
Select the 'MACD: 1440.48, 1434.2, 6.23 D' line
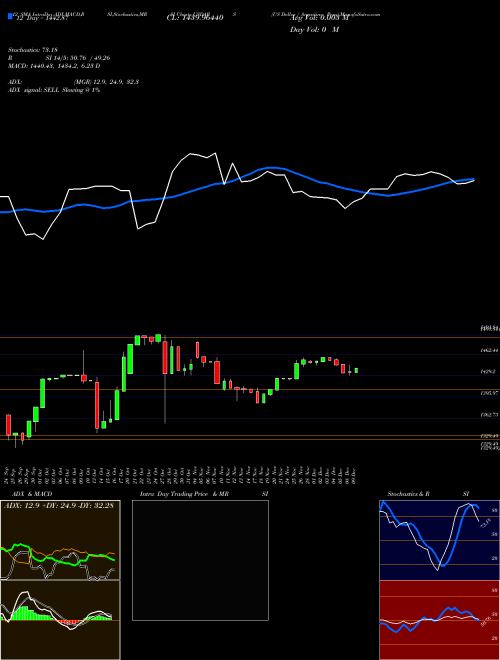point(54,66)
